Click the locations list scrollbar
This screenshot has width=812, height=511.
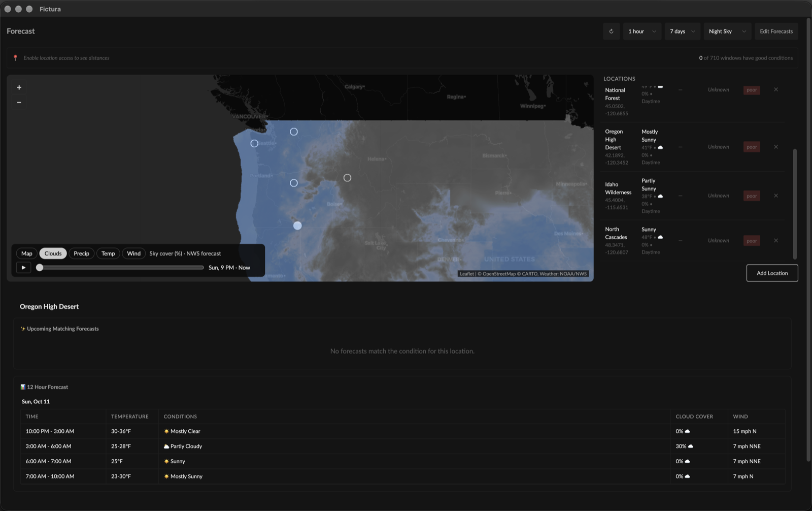795,204
